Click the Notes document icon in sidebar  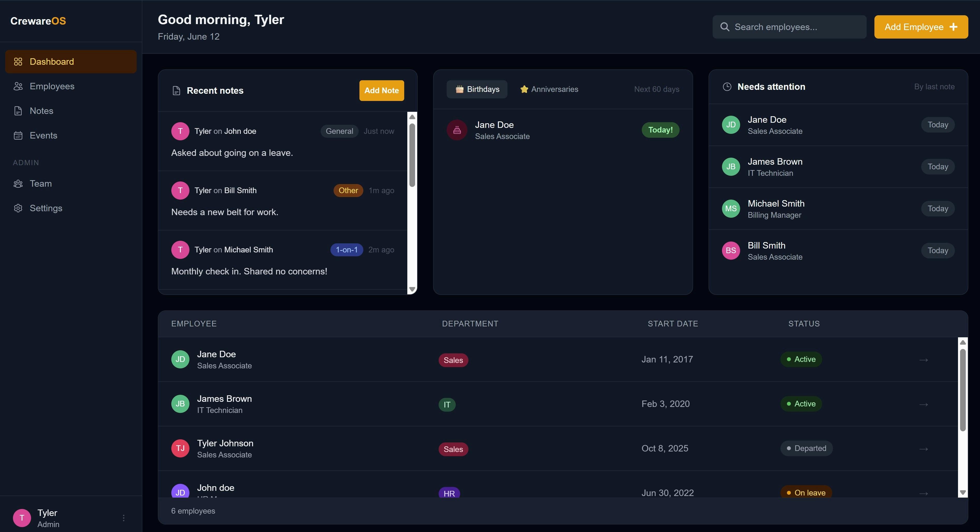(18, 111)
